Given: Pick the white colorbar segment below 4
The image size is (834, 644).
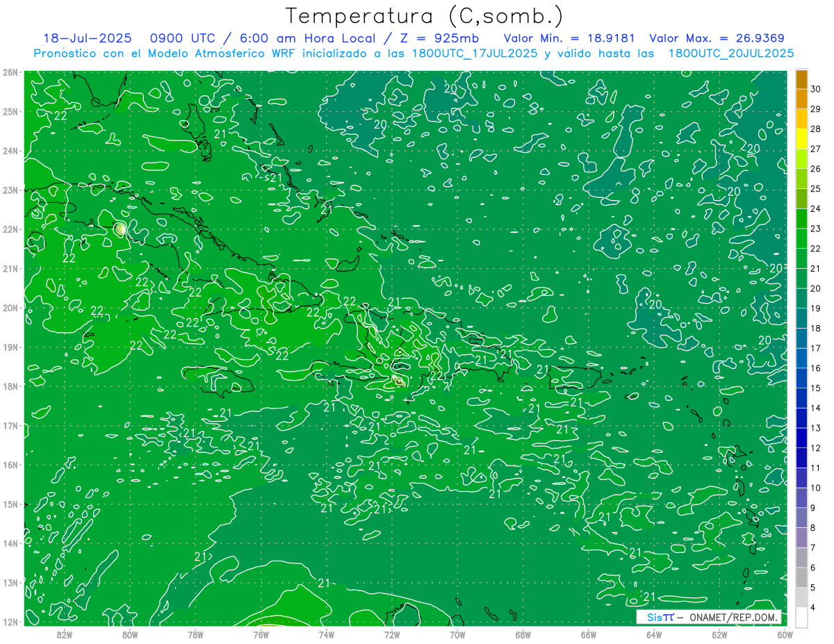Looking at the screenshot, I should click(x=801, y=617).
